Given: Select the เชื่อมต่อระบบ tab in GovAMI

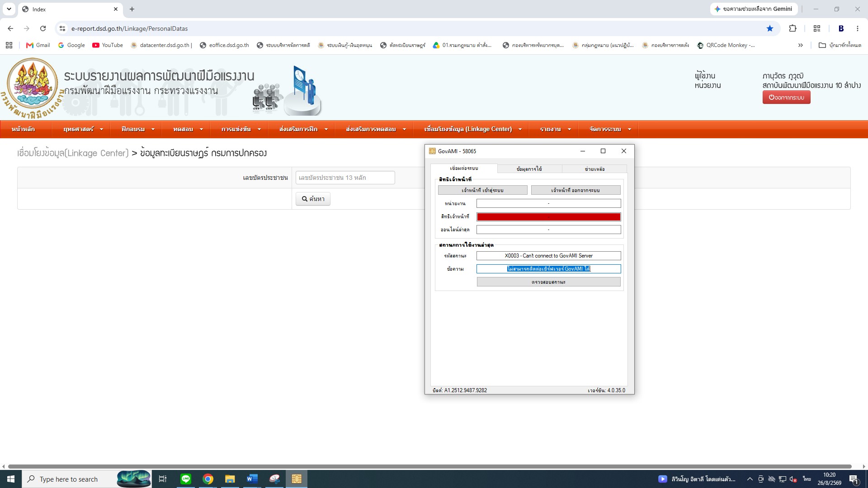Looking at the screenshot, I should pos(464,169).
